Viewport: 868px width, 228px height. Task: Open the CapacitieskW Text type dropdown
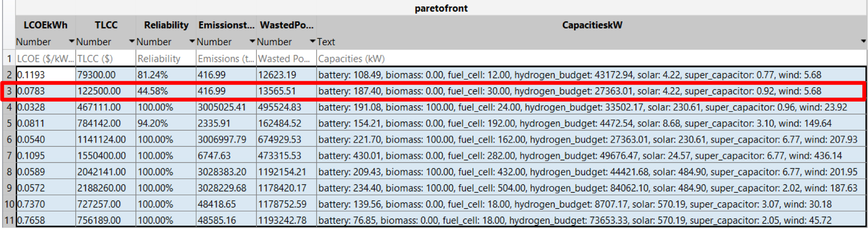(863, 42)
